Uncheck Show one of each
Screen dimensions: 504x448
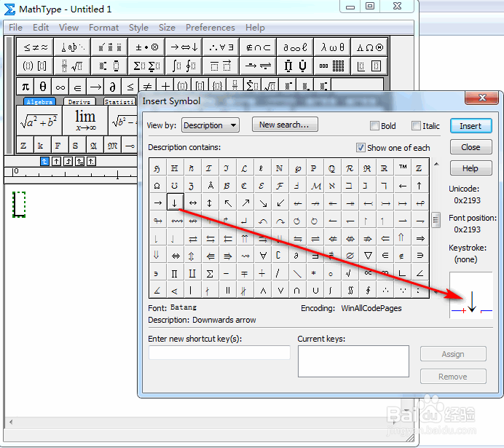click(x=361, y=147)
